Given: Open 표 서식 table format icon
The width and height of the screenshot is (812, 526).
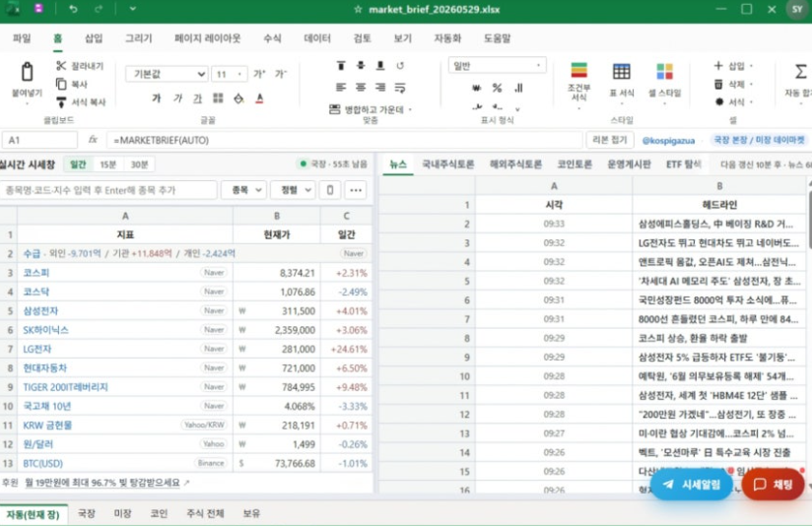Looking at the screenshot, I should [622, 72].
